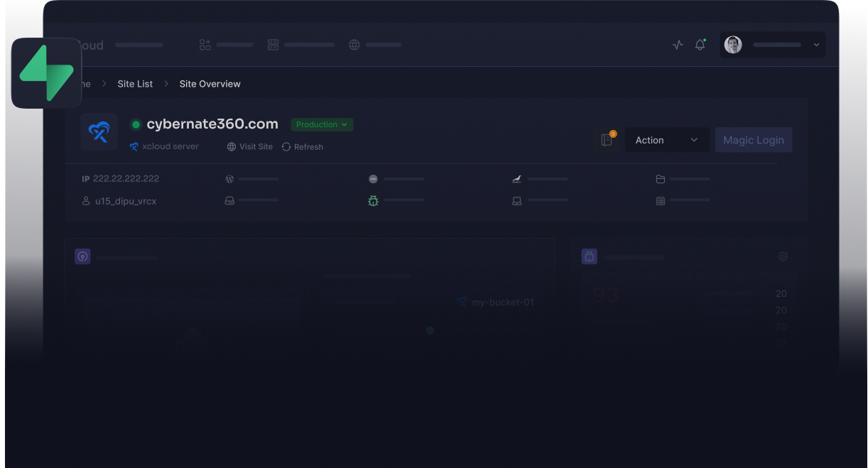The height and width of the screenshot is (468, 868).
Task: Open the add-site grid plus icon
Action: coord(205,45)
